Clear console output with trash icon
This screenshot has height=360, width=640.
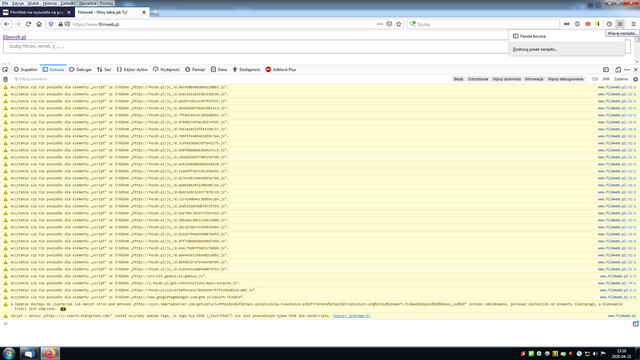[5, 79]
